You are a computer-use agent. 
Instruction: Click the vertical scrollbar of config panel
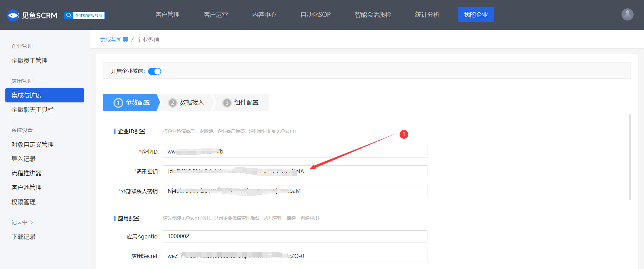coord(630,157)
